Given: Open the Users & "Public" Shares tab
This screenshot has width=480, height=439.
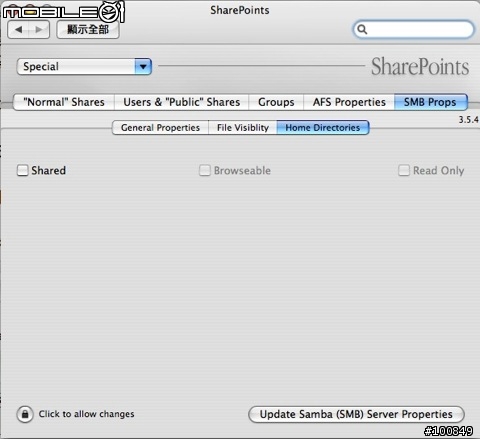Looking at the screenshot, I should (182, 102).
